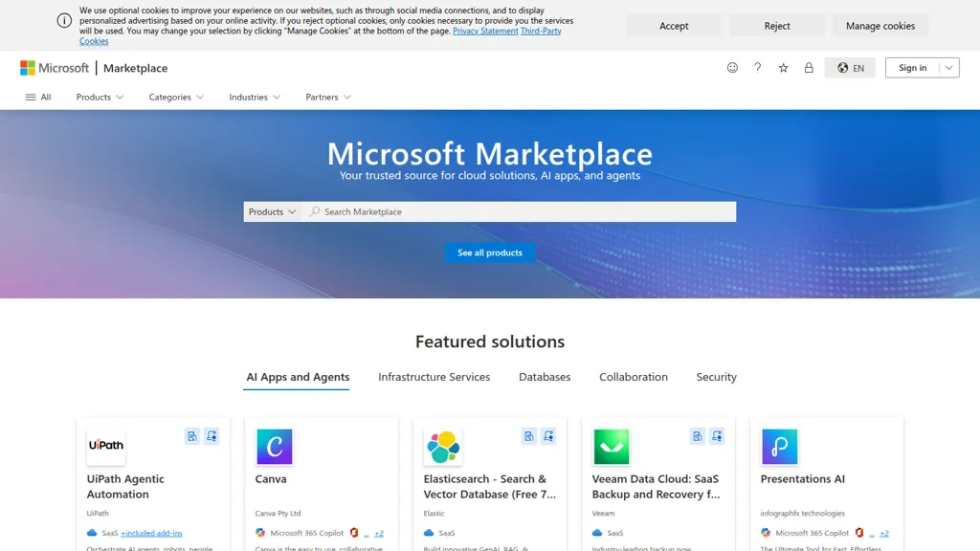Click Office icon on Canva card
The width and height of the screenshot is (980, 551).
[x=354, y=533]
